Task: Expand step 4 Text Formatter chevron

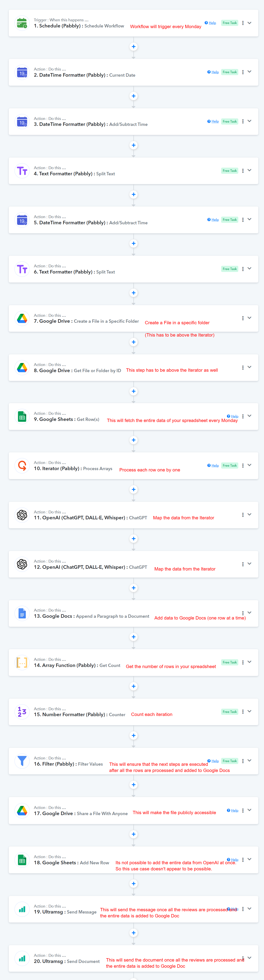Action: pyautogui.click(x=249, y=170)
